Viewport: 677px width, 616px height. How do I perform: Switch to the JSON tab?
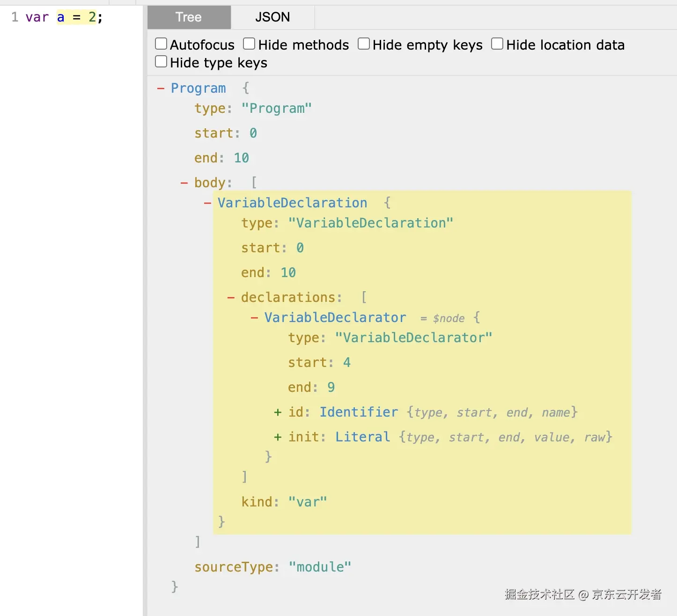click(272, 17)
